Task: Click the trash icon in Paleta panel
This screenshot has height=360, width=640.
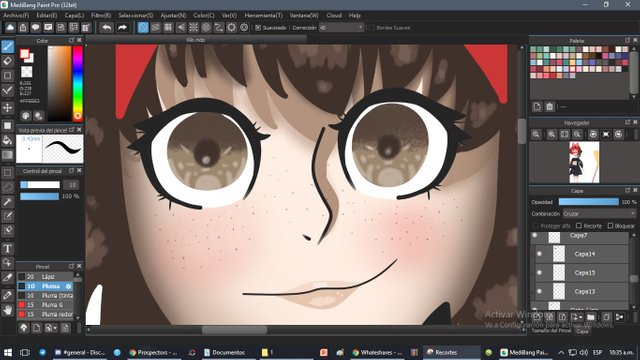Action: pos(549,107)
